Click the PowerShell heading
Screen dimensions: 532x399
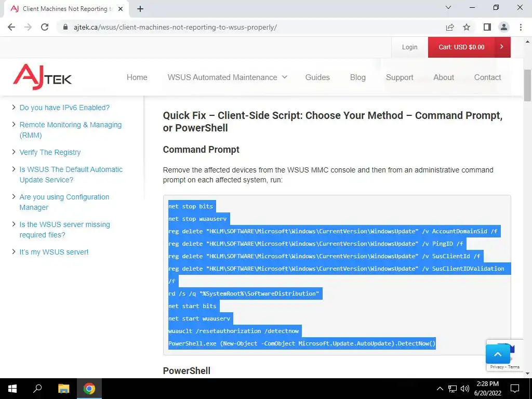187,371
